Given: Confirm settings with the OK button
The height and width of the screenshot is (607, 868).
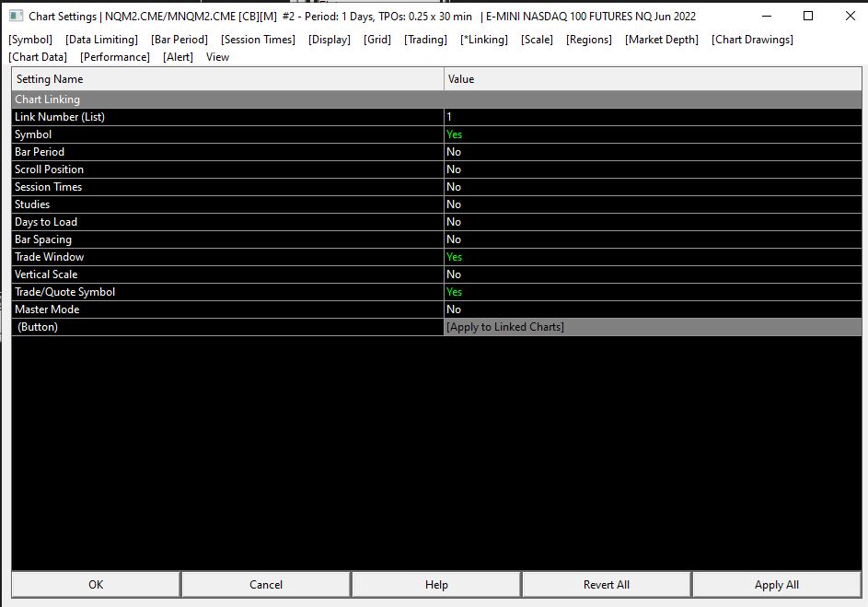Looking at the screenshot, I should tap(96, 585).
